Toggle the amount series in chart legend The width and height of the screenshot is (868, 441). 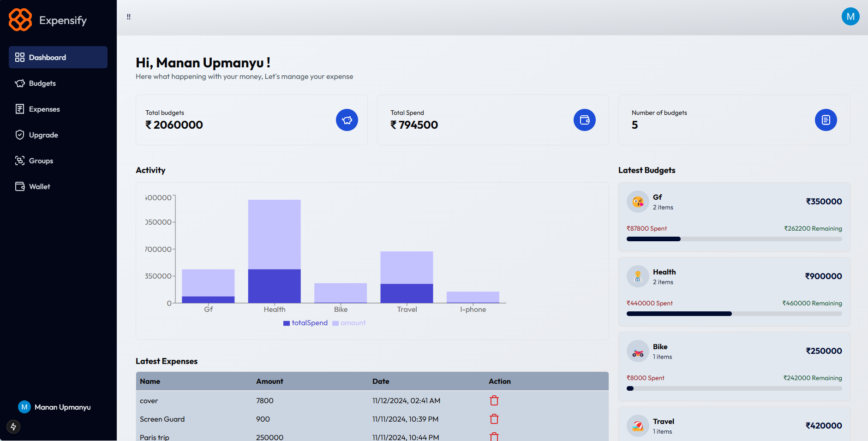click(349, 323)
